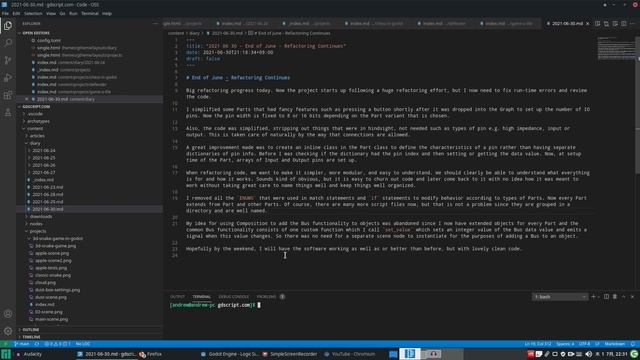Open the Manage gear icon

(x=8, y=331)
